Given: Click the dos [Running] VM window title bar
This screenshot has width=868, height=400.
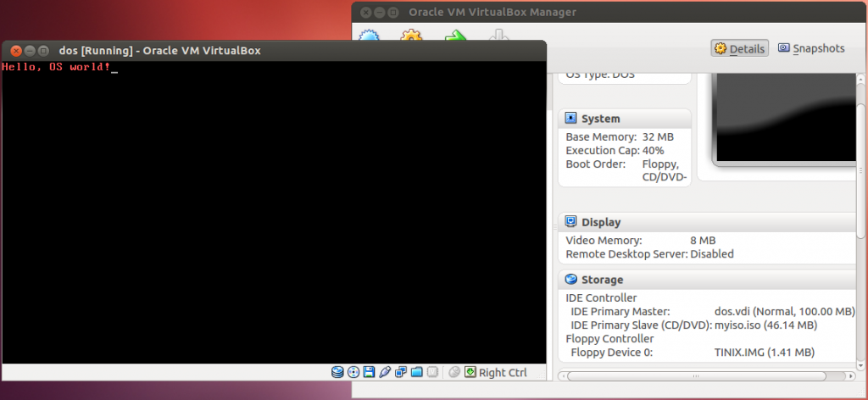Looking at the screenshot, I should click(x=274, y=51).
